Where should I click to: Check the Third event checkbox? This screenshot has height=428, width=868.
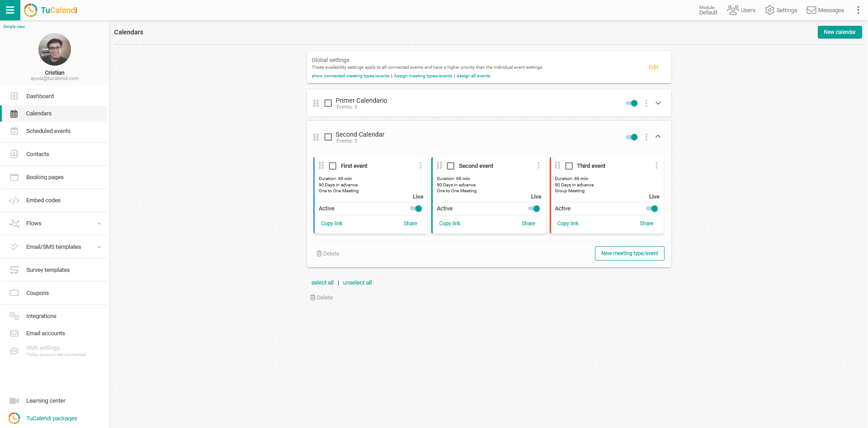tap(569, 166)
